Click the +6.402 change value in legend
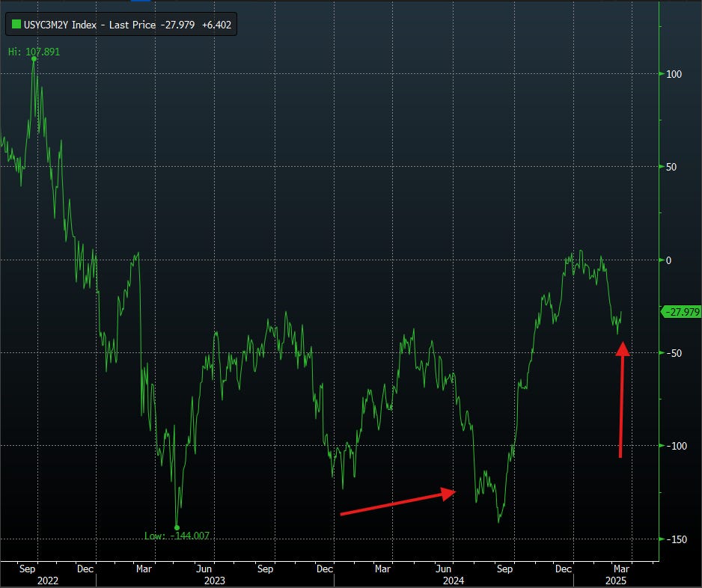This screenshot has width=702, height=588. [x=217, y=25]
